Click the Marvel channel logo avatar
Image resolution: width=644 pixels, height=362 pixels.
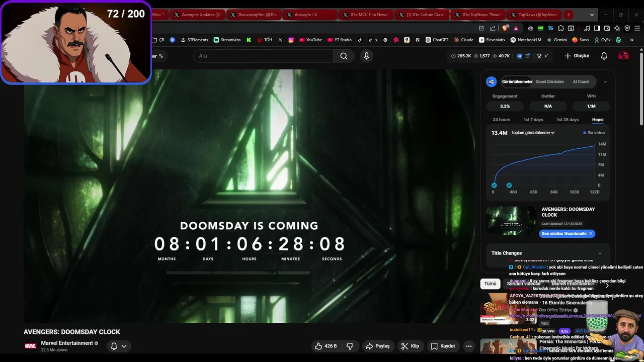point(31,346)
